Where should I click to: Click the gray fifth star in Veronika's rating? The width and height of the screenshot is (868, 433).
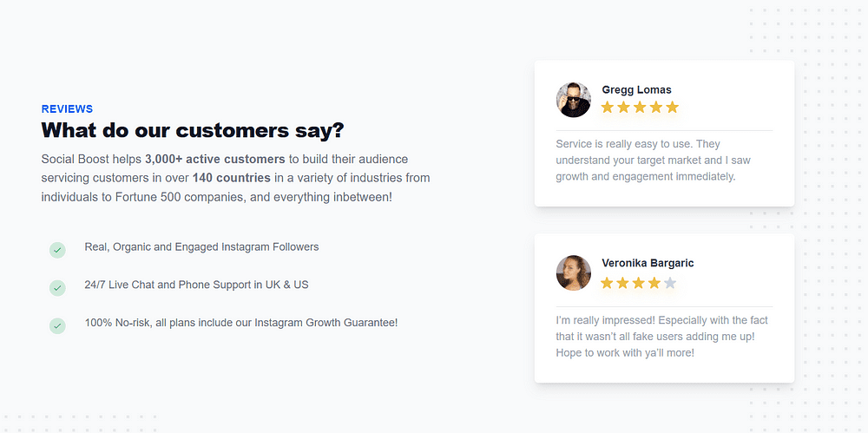(x=670, y=283)
